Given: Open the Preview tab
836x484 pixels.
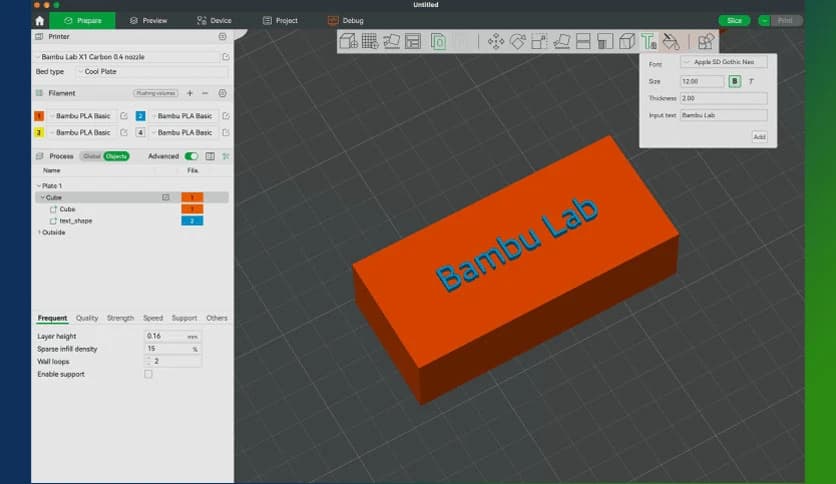Looking at the screenshot, I should 148,20.
